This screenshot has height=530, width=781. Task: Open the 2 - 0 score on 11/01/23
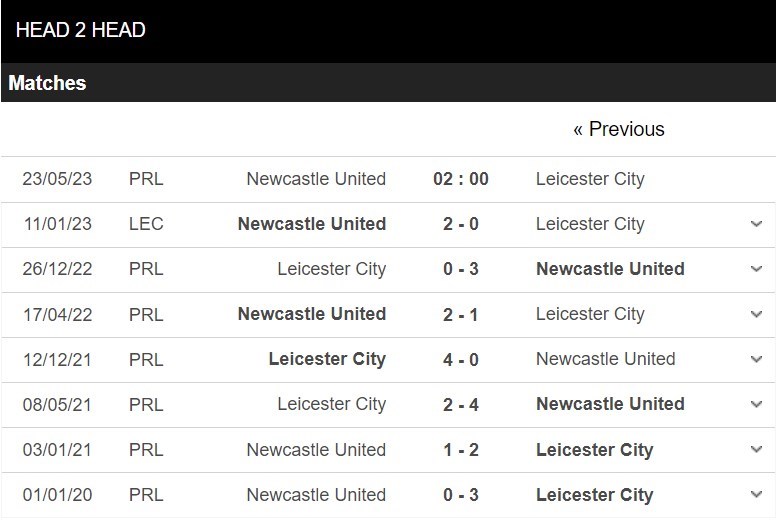pyautogui.click(x=461, y=224)
